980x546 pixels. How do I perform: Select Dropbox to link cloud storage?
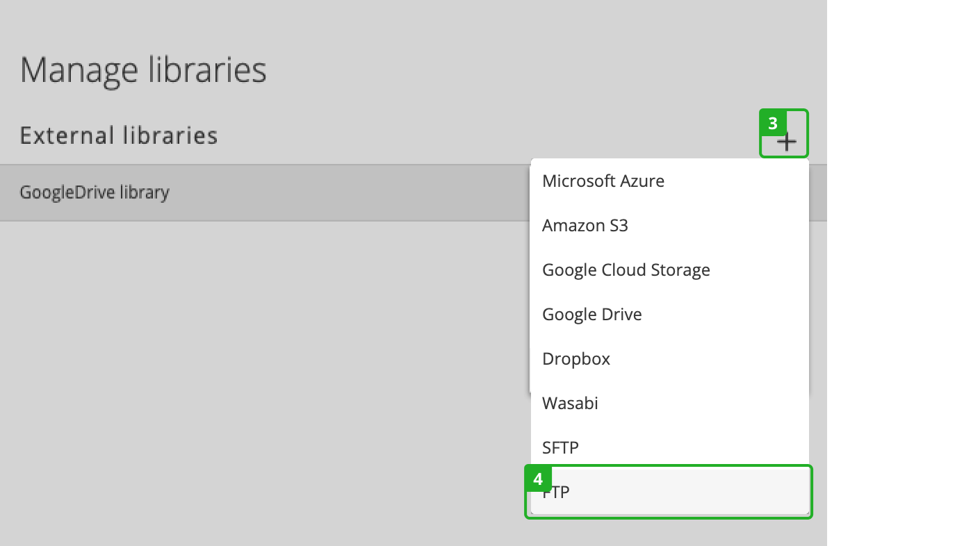point(575,358)
